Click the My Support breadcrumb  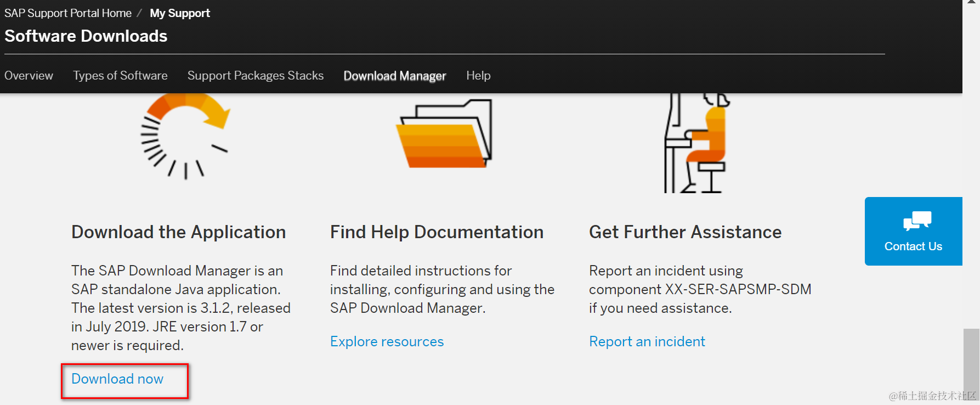[x=180, y=13]
